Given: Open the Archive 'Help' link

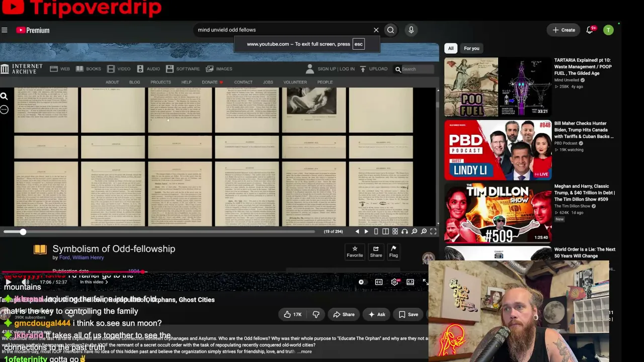Looking at the screenshot, I should (x=186, y=82).
